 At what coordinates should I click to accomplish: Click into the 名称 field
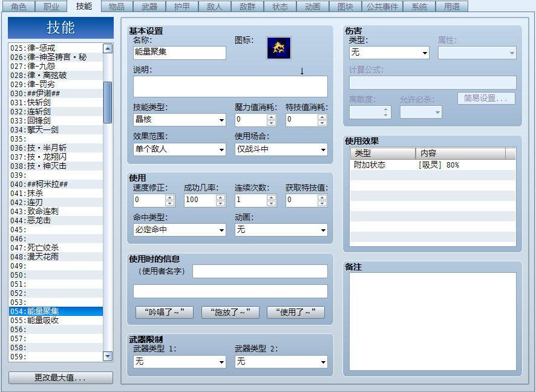tap(180, 53)
